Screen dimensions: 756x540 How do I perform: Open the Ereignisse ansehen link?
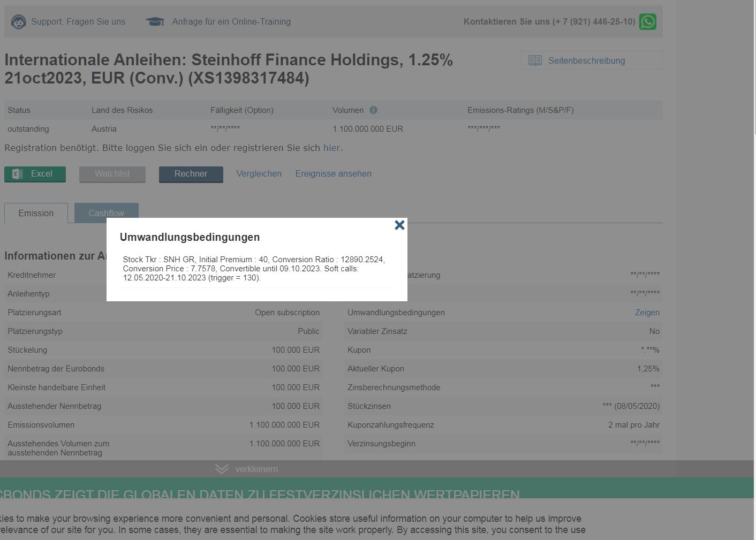pos(333,174)
